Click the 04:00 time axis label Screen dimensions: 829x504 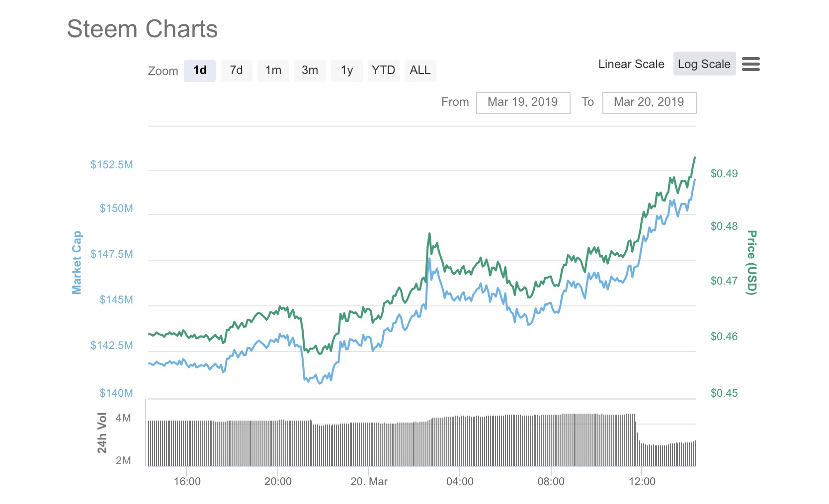pyautogui.click(x=460, y=482)
